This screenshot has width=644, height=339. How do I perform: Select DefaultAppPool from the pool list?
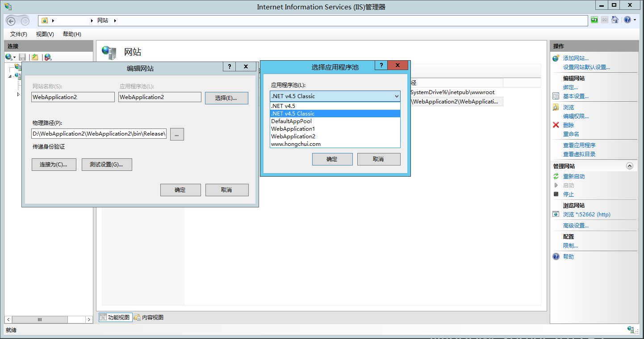coord(291,121)
